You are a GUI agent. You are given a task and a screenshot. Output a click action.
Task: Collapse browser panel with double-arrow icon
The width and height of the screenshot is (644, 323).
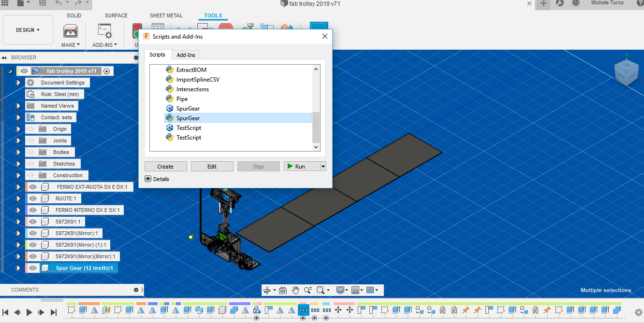point(4,57)
